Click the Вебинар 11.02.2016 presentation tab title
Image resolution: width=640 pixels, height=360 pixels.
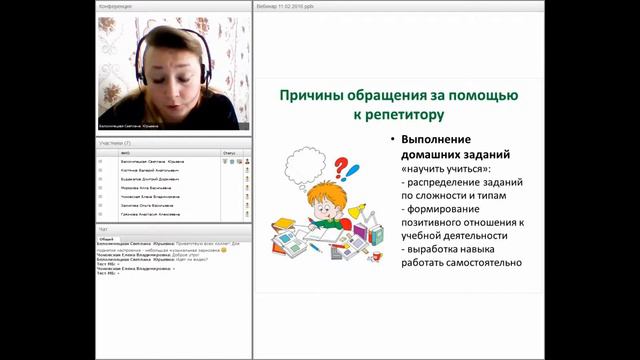point(285,7)
